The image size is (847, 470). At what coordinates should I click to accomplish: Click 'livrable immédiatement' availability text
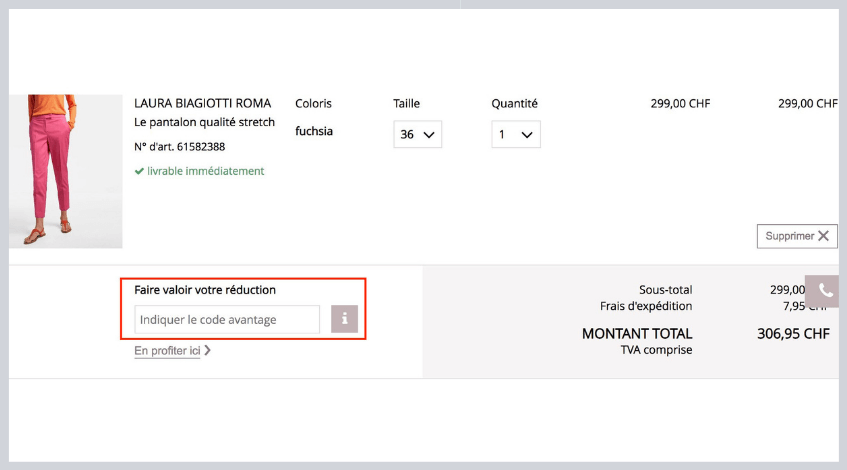pyautogui.click(x=199, y=171)
